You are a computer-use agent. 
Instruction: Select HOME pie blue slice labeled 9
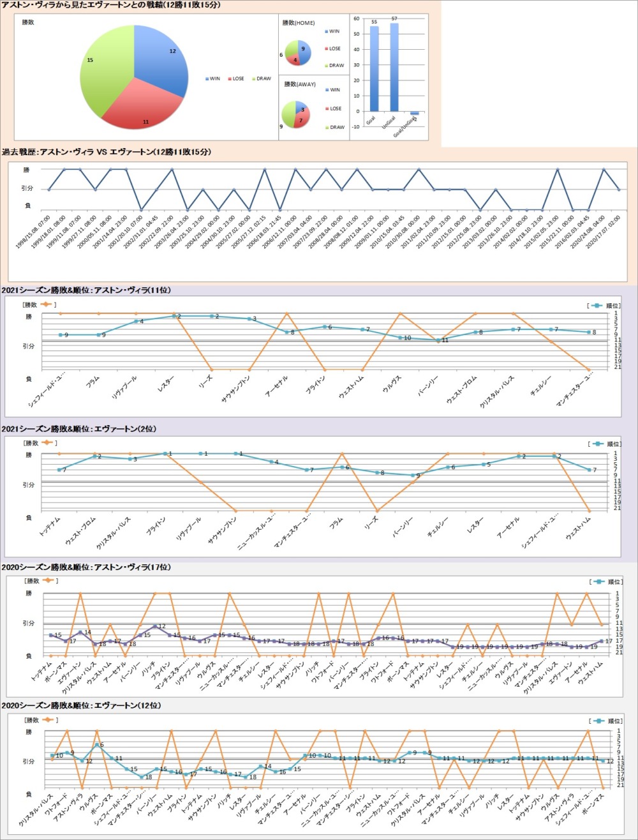(x=304, y=51)
